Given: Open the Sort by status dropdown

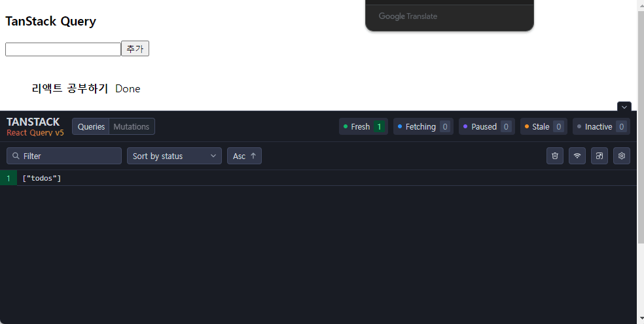Looking at the screenshot, I should point(174,156).
